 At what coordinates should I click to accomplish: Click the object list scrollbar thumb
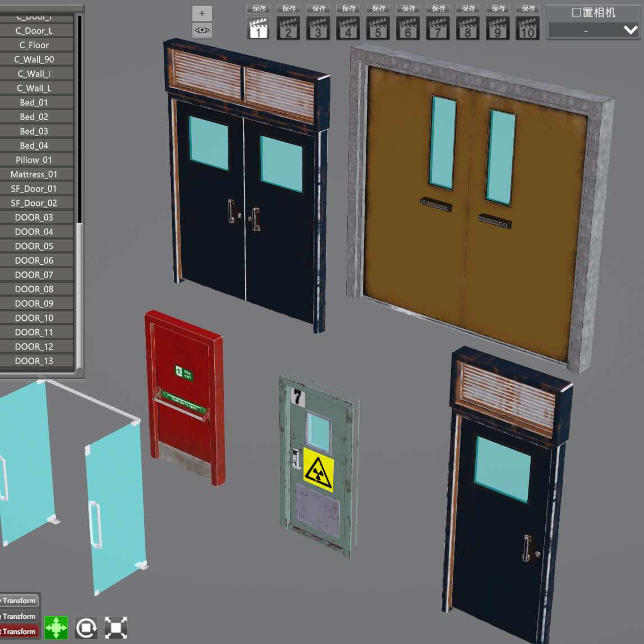[x=80, y=296]
